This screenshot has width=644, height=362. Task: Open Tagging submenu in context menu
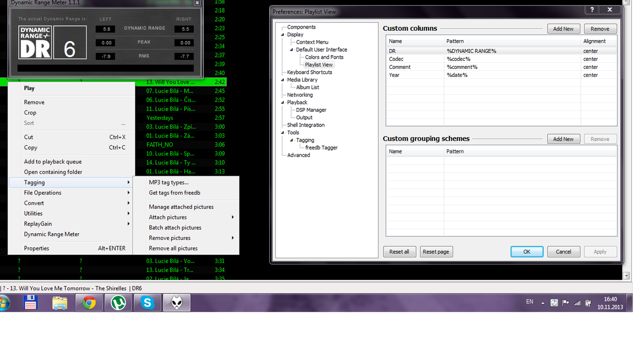71,183
